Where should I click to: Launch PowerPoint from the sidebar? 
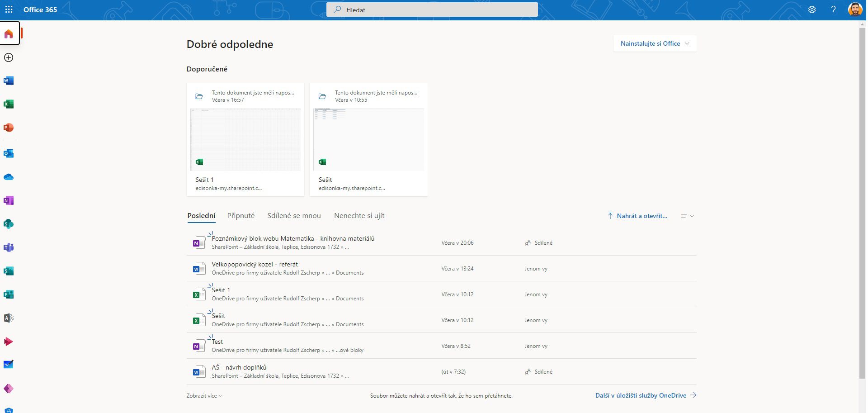9,128
